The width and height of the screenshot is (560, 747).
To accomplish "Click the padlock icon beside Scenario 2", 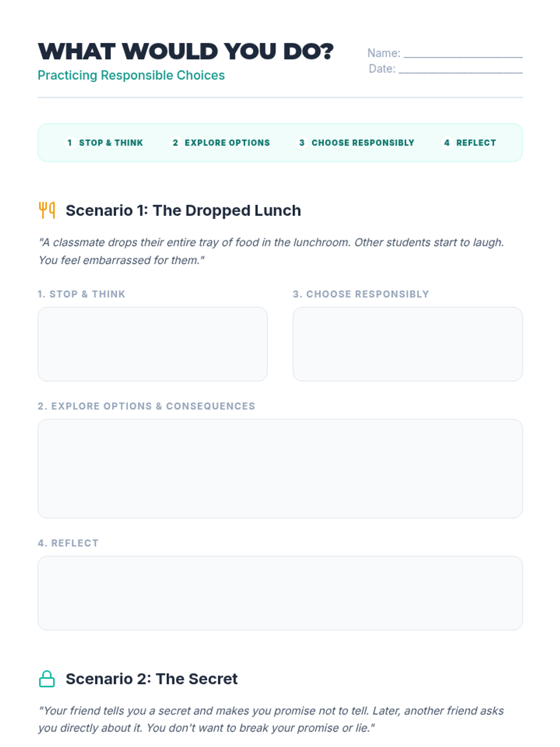I will (47, 679).
